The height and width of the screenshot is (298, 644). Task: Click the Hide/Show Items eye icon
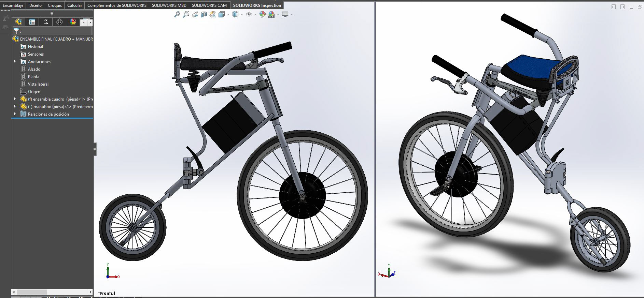[249, 14]
